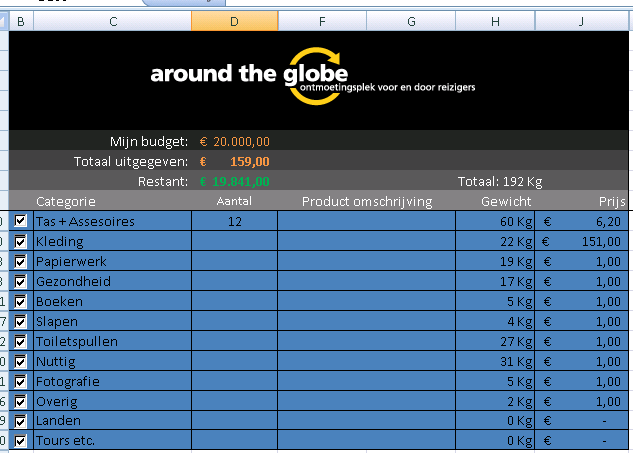Click the Gewicht column heading
633x453 pixels.
pos(506,201)
